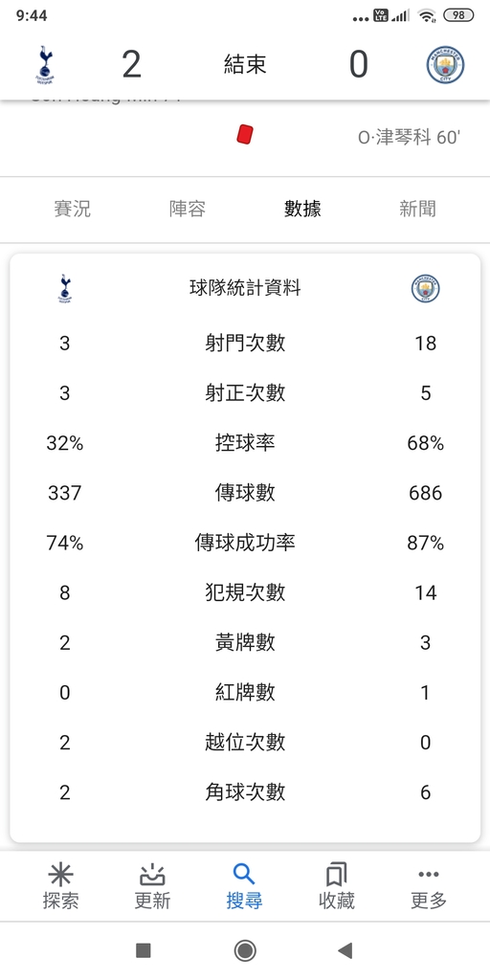Open the 更新 bottom navigation item

(152, 886)
